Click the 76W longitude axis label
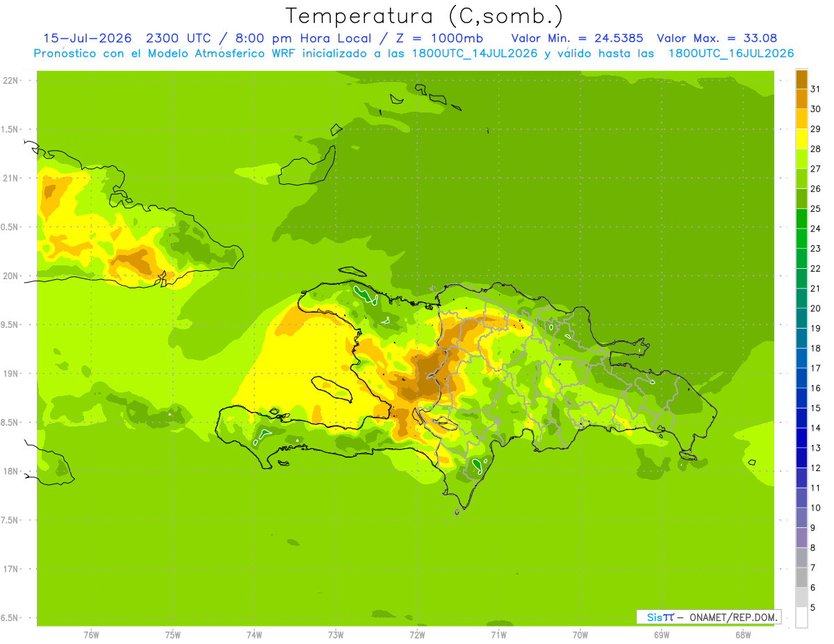Image resolution: width=834 pixels, height=644 pixels. coord(91,635)
